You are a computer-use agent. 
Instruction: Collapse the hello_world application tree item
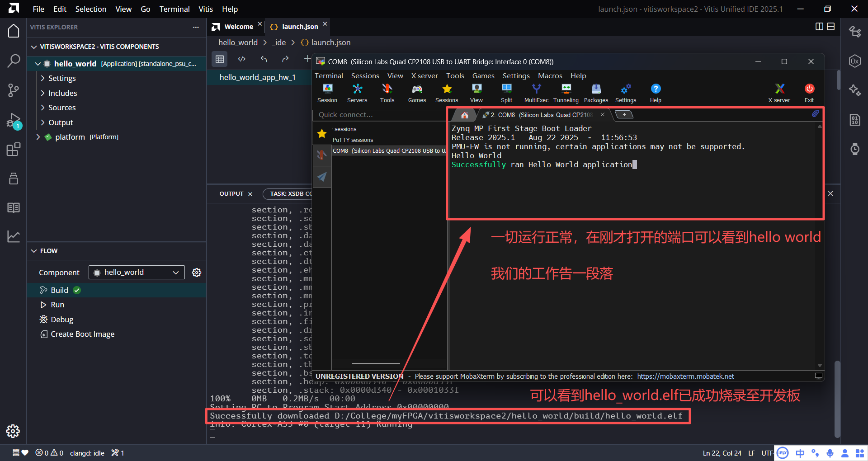[38, 63]
